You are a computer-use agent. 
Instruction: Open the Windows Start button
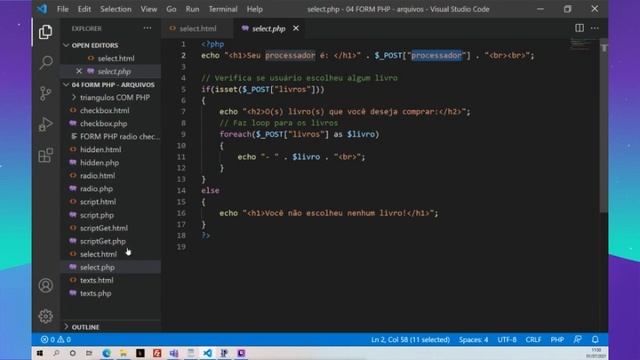(40, 353)
